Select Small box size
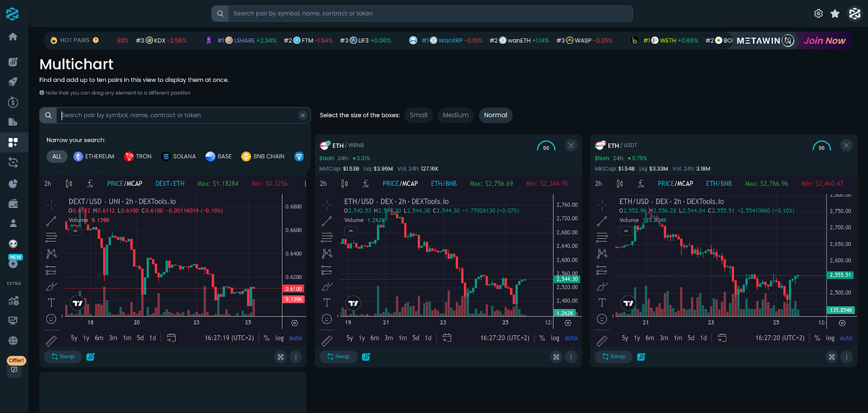868x413 pixels. [418, 115]
